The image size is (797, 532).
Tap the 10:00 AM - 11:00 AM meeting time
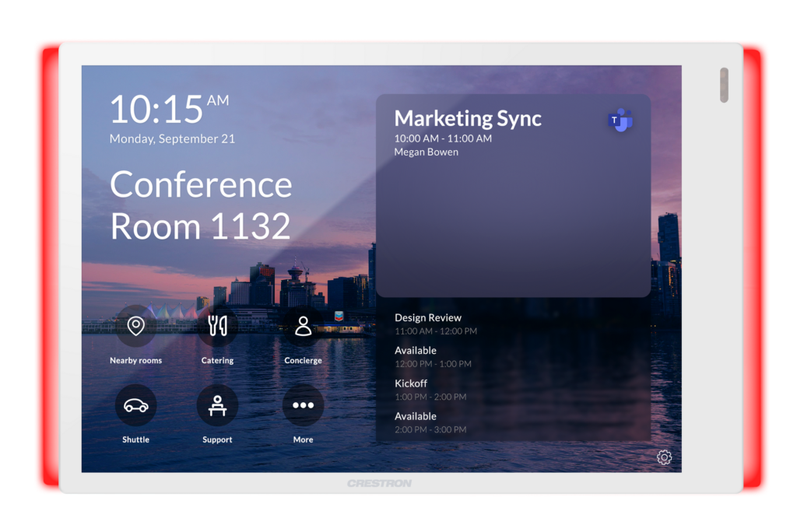pos(443,138)
